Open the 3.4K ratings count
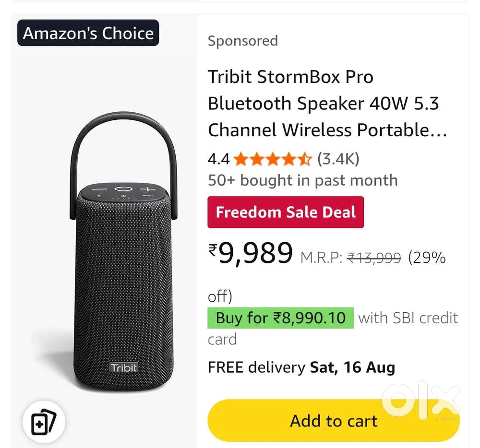Image resolution: width=480 pixels, height=448 pixels. [x=338, y=159]
